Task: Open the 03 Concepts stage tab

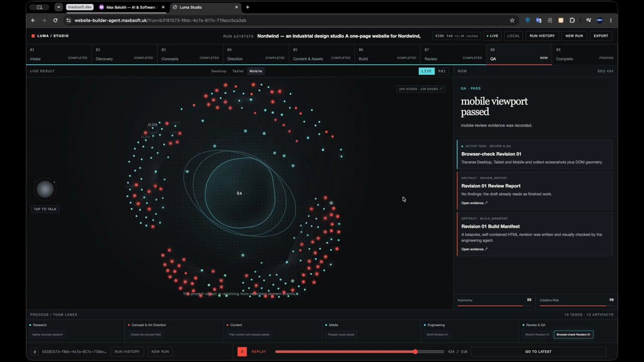Action: [x=190, y=54]
